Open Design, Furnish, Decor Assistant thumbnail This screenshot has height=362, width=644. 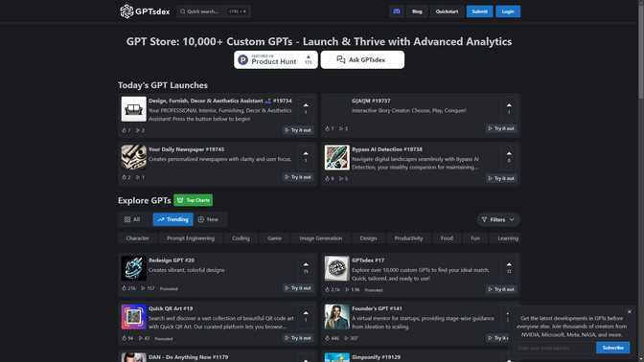click(x=133, y=109)
